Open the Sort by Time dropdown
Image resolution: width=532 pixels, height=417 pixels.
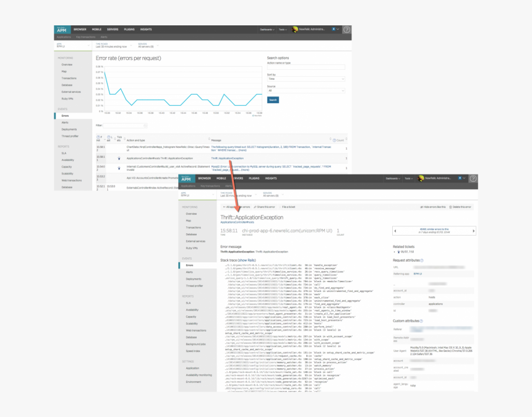tap(306, 79)
